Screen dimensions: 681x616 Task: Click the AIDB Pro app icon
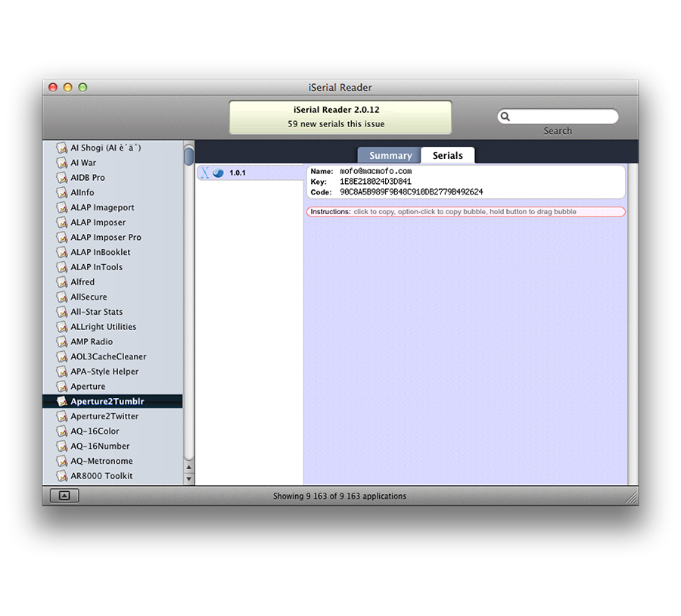[x=62, y=178]
